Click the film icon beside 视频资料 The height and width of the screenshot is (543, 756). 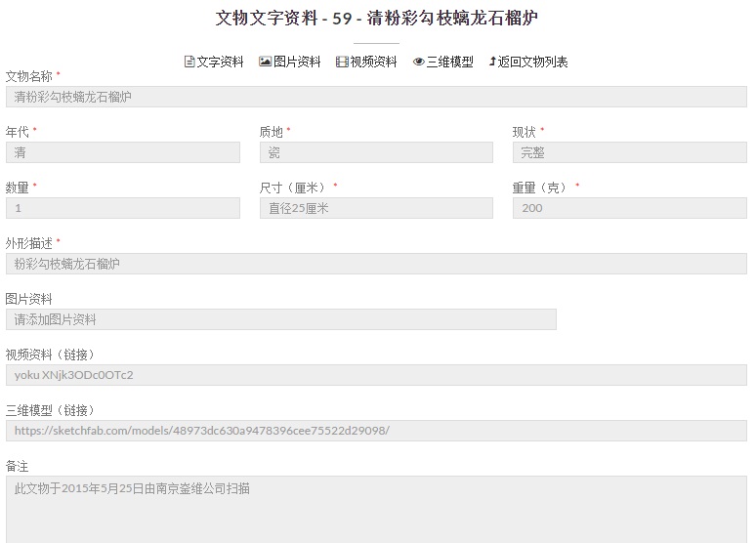tap(342, 62)
